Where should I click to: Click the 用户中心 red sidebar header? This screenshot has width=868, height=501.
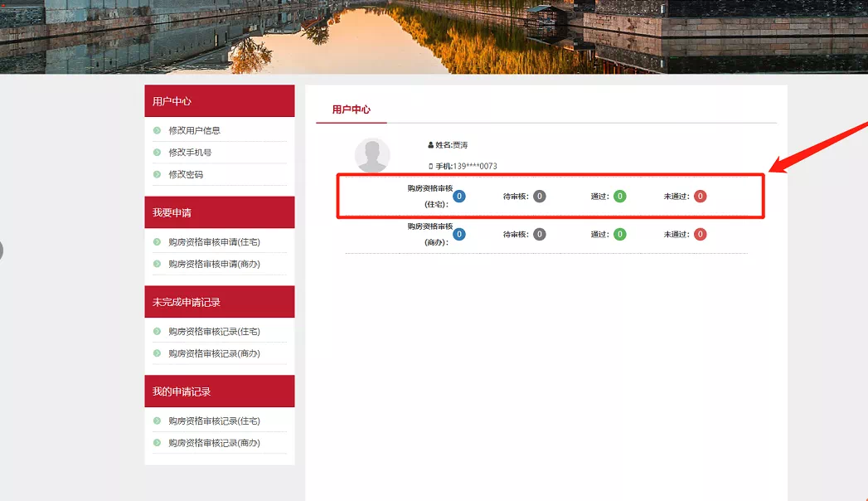pos(219,101)
